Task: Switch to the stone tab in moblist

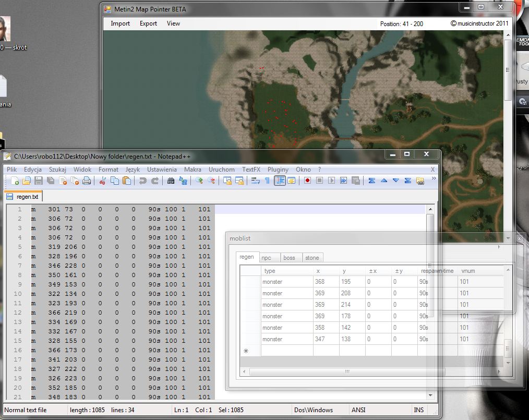Action: [x=312, y=258]
